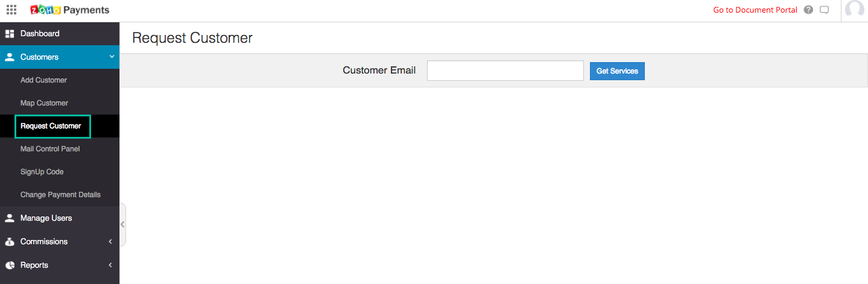Follow the Go to Document Portal link
Viewport: 868px width, 284px height.
[x=755, y=10]
